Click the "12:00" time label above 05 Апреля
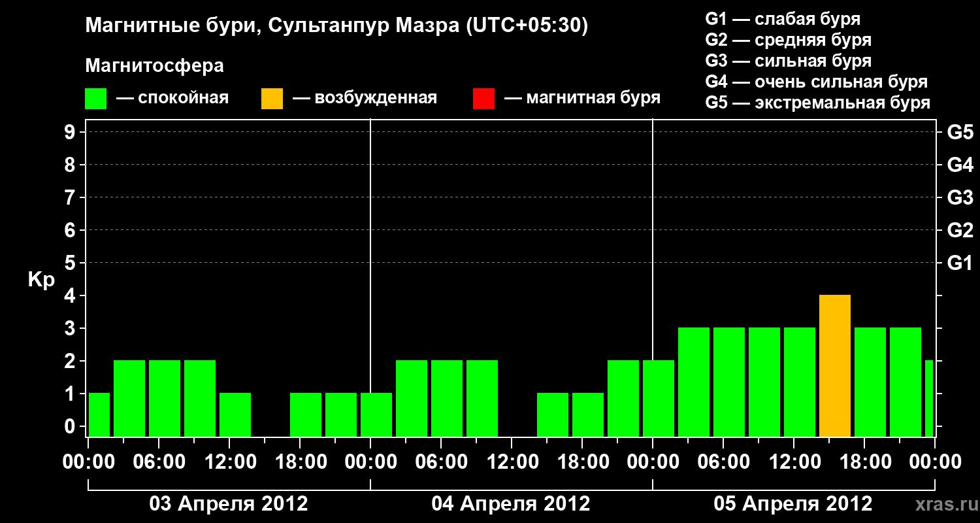The height and width of the screenshot is (523, 980). point(794,462)
